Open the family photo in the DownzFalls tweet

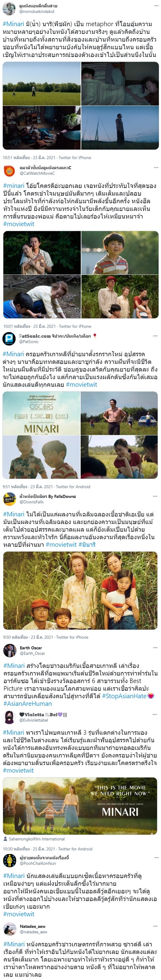[x=80, y=590]
